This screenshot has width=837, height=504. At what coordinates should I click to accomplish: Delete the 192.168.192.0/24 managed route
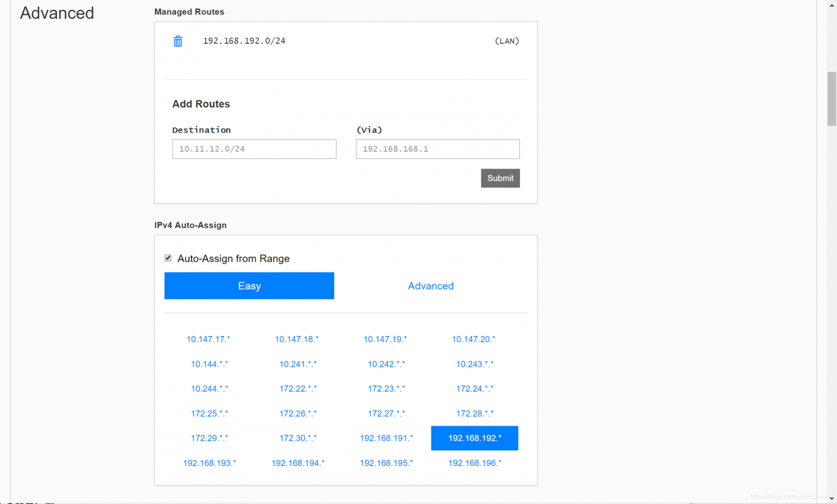tap(178, 41)
